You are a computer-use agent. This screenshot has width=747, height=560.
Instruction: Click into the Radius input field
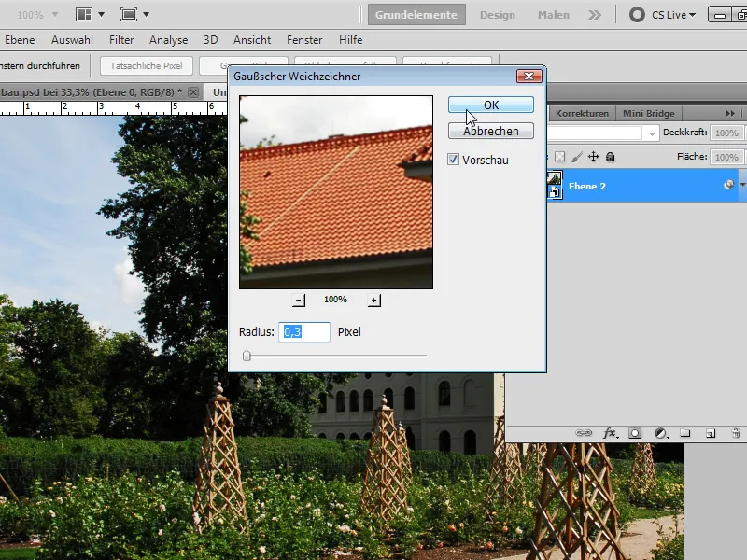coord(304,332)
